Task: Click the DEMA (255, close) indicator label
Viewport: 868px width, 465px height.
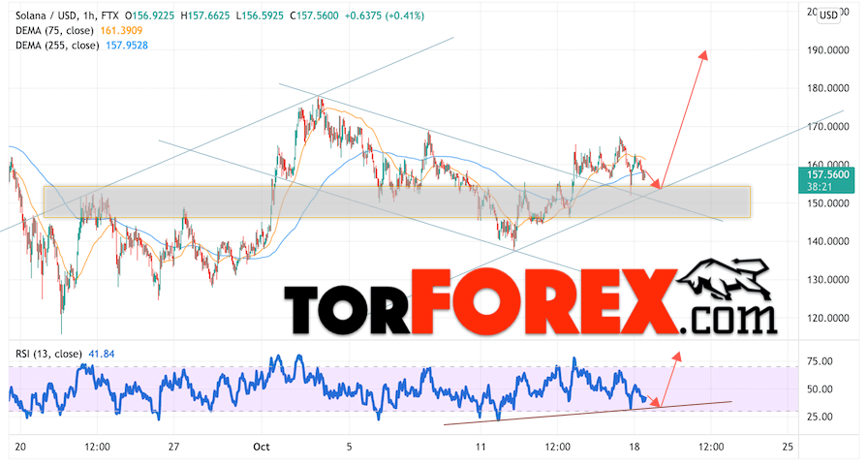Action: pyautogui.click(x=57, y=46)
